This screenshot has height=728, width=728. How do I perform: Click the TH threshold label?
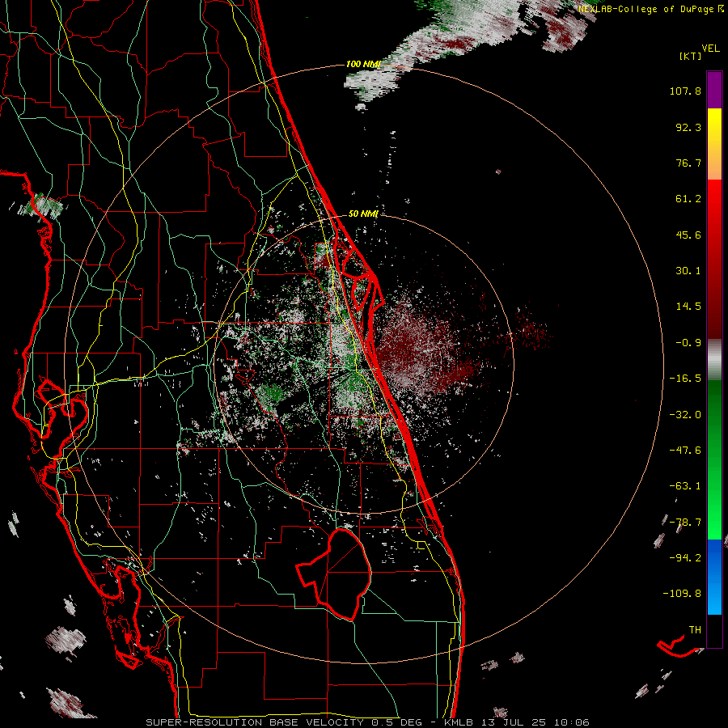pos(695,630)
